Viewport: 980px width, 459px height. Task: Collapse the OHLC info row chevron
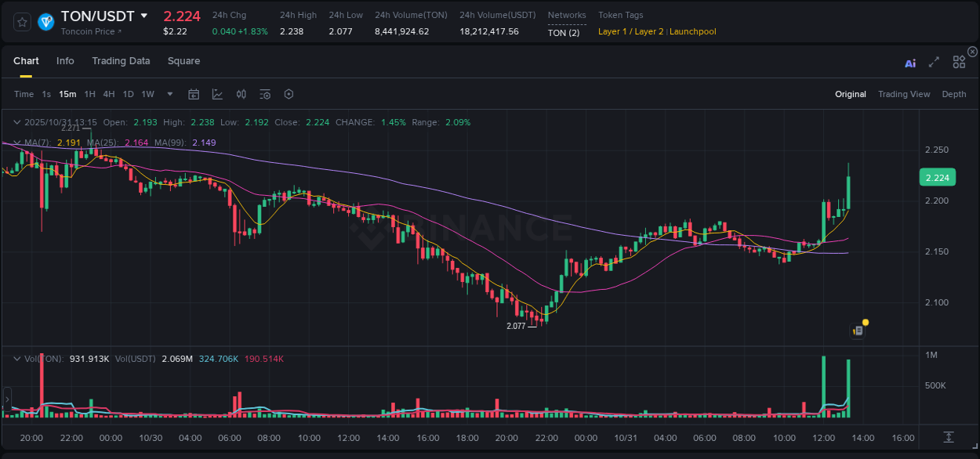point(16,122)
